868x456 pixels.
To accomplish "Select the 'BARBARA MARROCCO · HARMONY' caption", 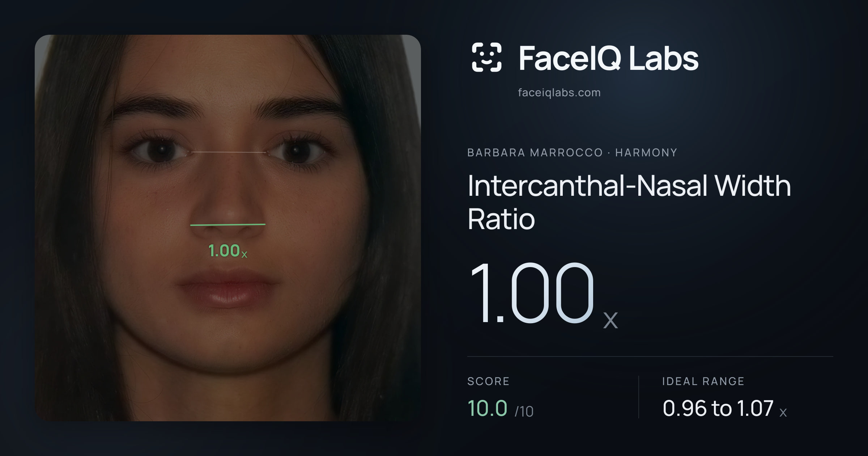I will coord(572,153).
